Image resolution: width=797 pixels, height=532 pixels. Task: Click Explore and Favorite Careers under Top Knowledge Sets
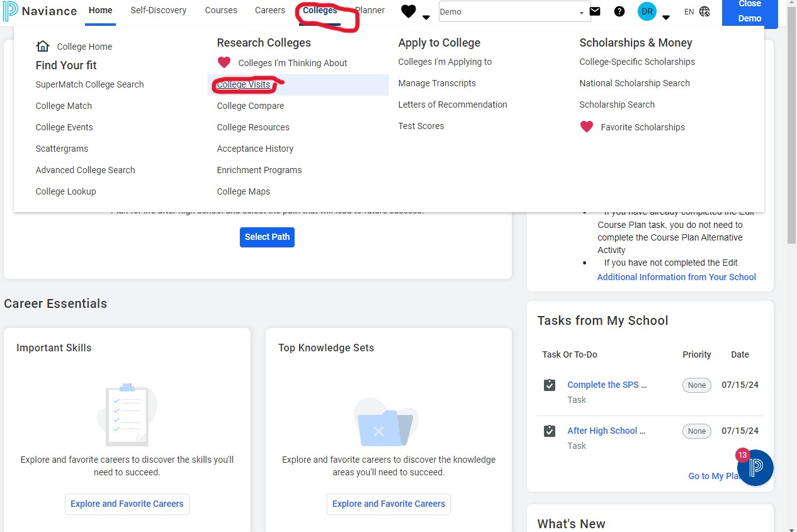[388, 504]
